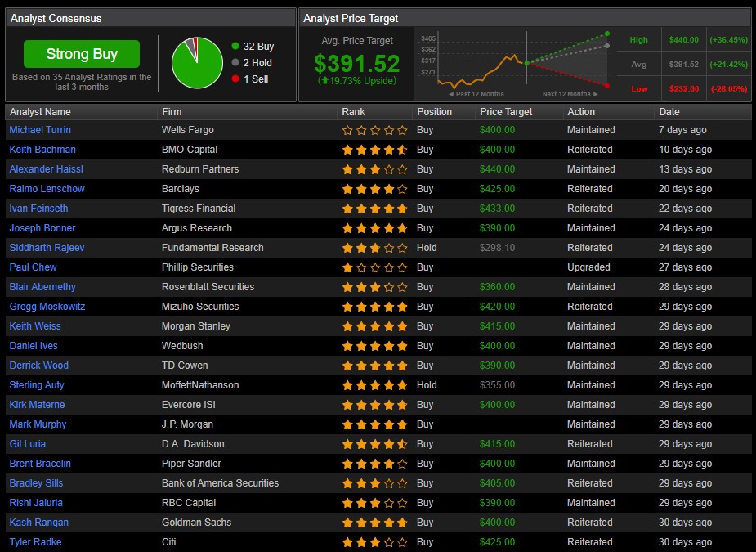Open Tyler Radke analyst link
The image size is (756, 552).
(35, 542)
